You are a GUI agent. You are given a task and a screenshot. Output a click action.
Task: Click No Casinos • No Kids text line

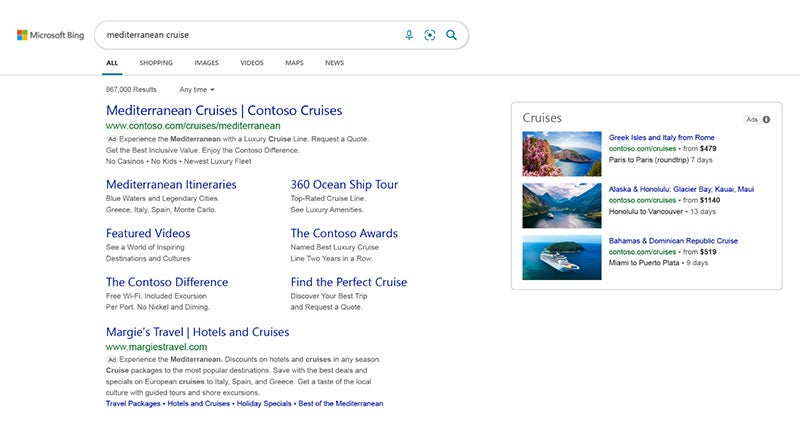[x=179, y=161]
